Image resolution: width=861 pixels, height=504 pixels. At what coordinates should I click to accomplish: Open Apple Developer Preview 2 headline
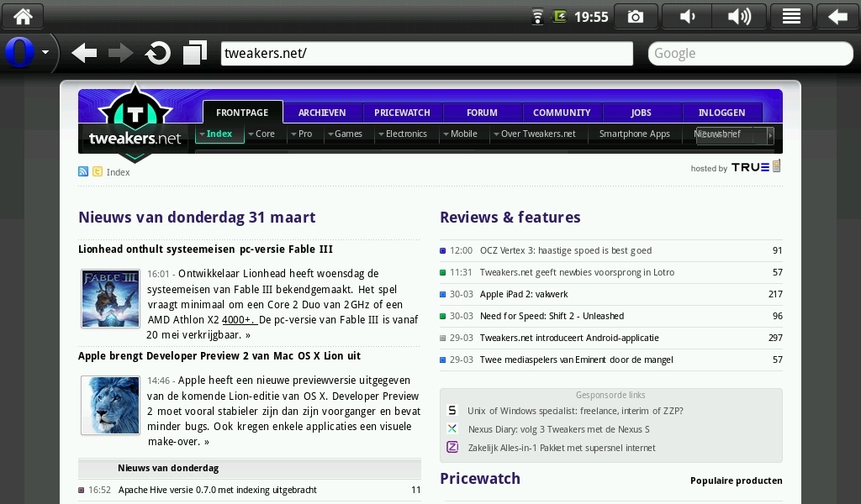[219, 356]
